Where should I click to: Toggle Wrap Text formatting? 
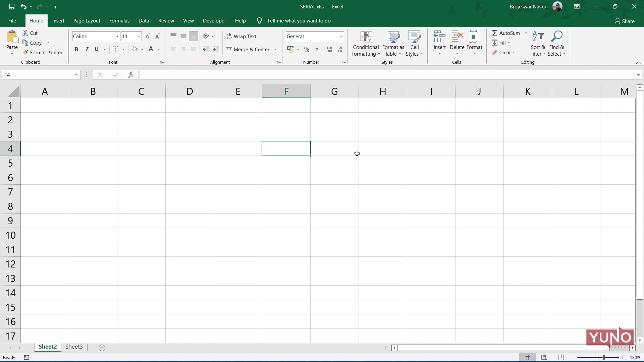(x=241, y=36)
